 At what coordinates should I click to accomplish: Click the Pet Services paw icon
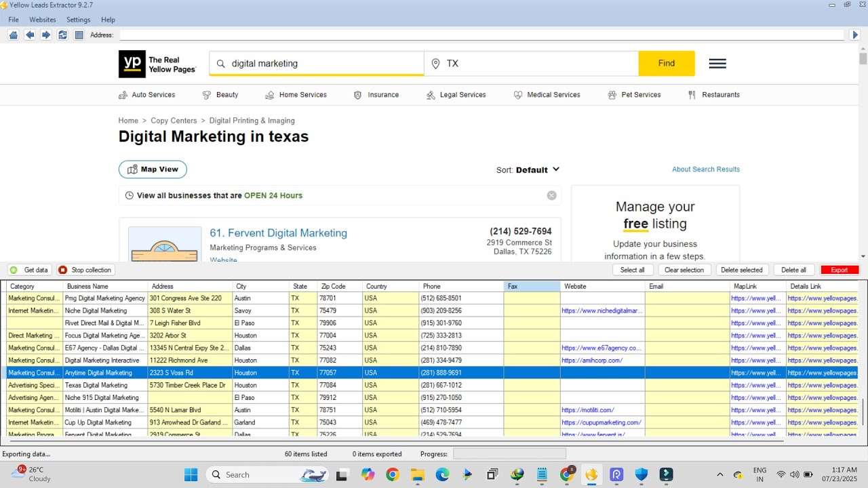click(612, 95)
